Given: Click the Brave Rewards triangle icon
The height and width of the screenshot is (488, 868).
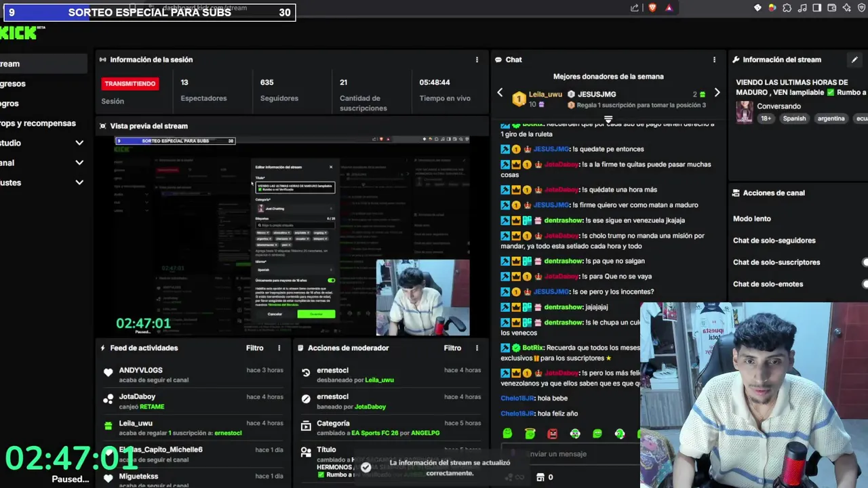Looking at the screenshot, I should [669, 8].
